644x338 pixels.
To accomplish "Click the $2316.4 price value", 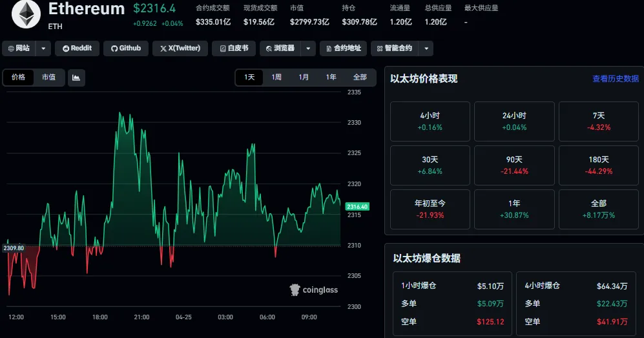I will pyautogui.click(x=154, y=8).
